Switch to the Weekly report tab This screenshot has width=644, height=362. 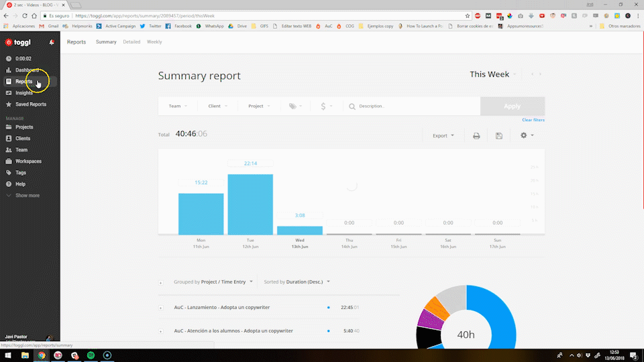154,42
